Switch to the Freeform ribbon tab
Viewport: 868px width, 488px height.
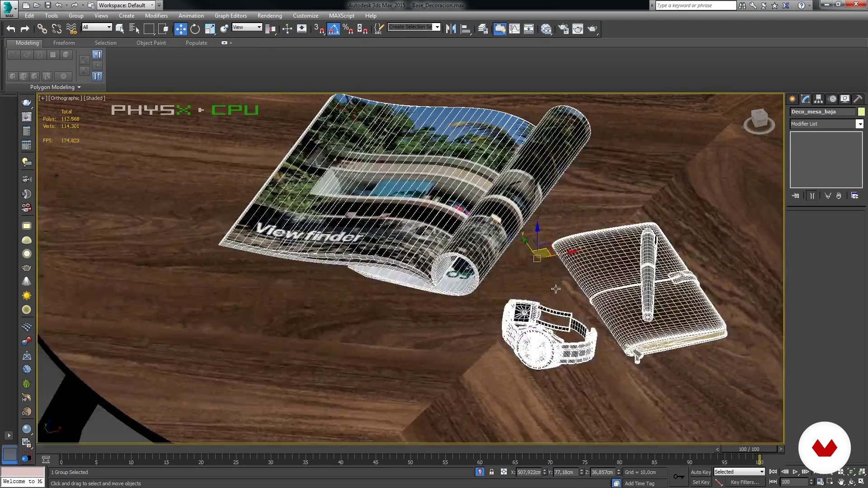64,43
